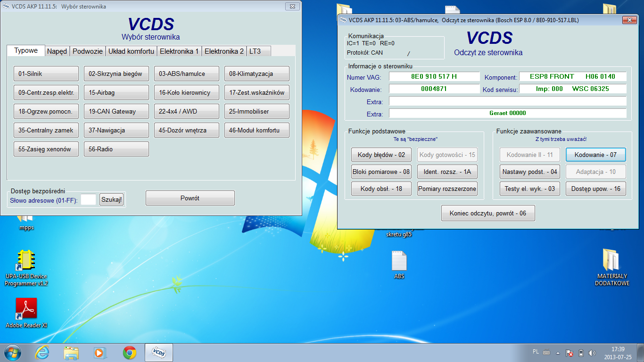
Task: Click Powrót in the Wybór sterownika window
Action: point(190,198)
